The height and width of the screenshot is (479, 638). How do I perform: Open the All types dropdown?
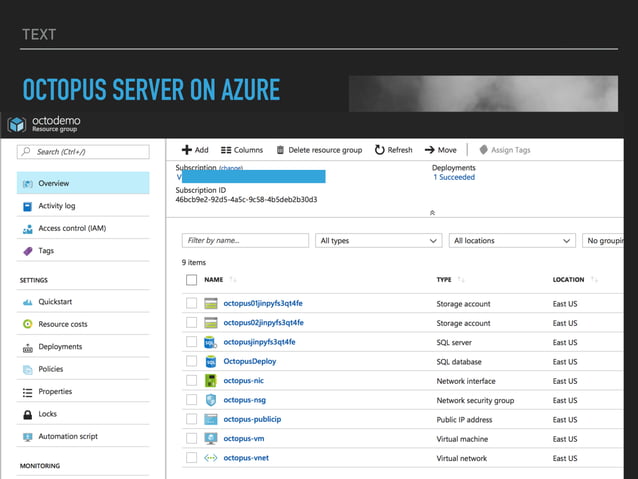coord(378,241)
